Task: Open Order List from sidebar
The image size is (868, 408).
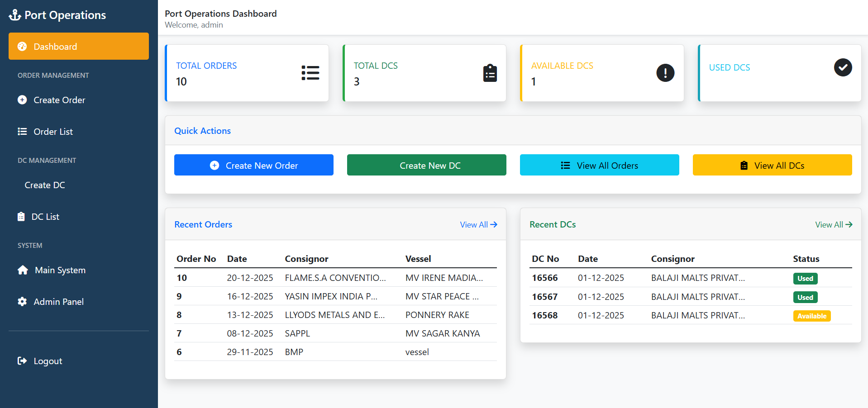Action: [53, 132]
